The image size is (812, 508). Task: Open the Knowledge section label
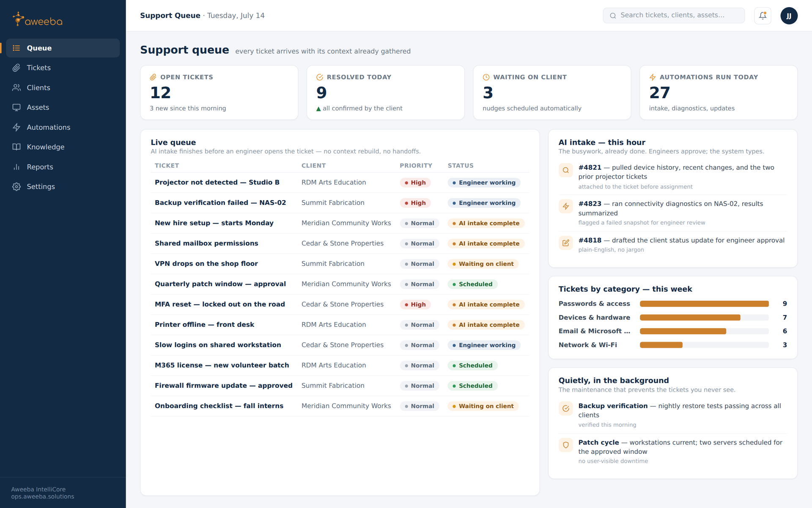click(45, 147)
